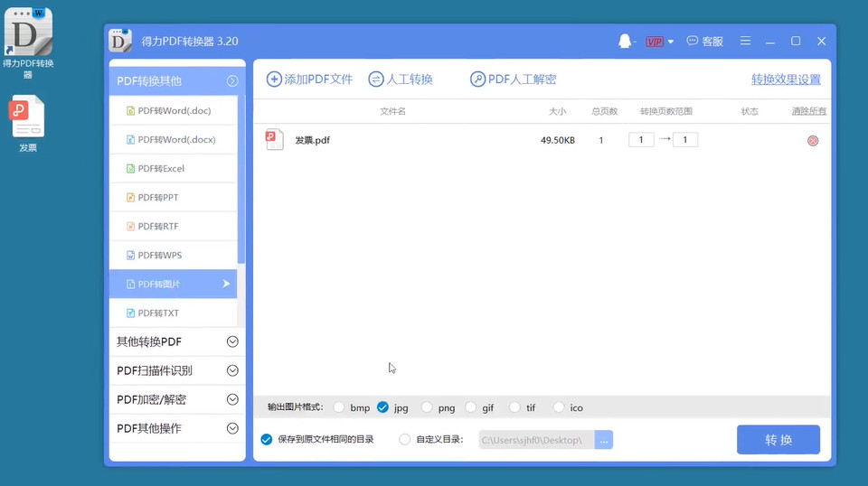Choose PDF转Excel conversion
The height and width of the screenshot is (486, 868).
(174, 168)
